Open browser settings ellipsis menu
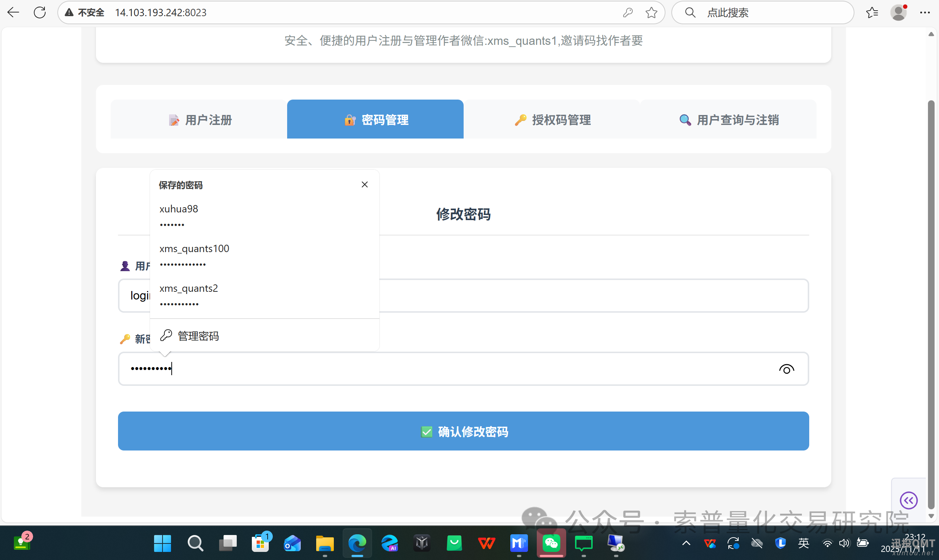The height and width of the screenshot is (560, 939). [925, 12]
